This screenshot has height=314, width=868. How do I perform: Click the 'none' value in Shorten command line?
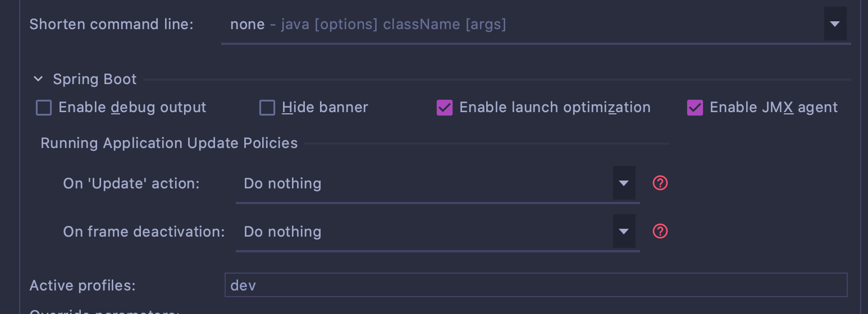point(248,25)
